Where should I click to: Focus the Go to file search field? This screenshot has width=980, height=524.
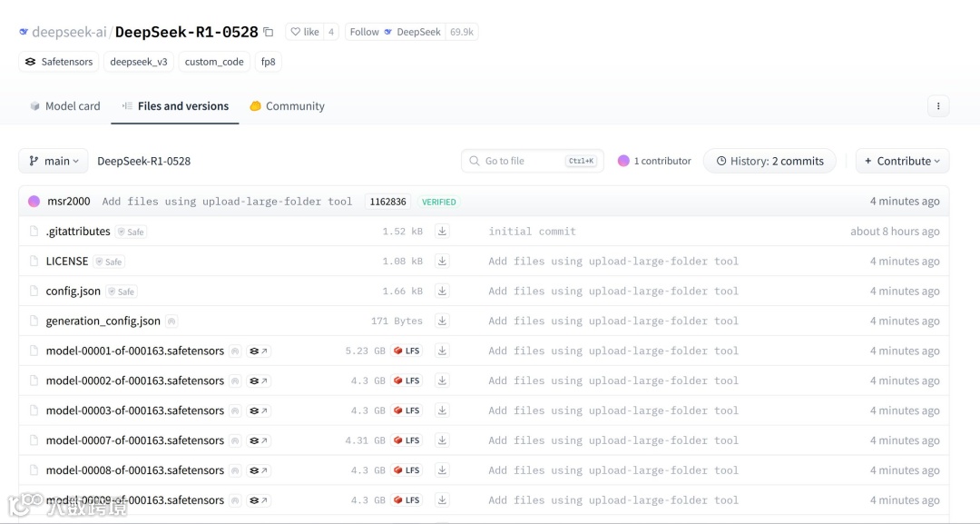(533, 162)
